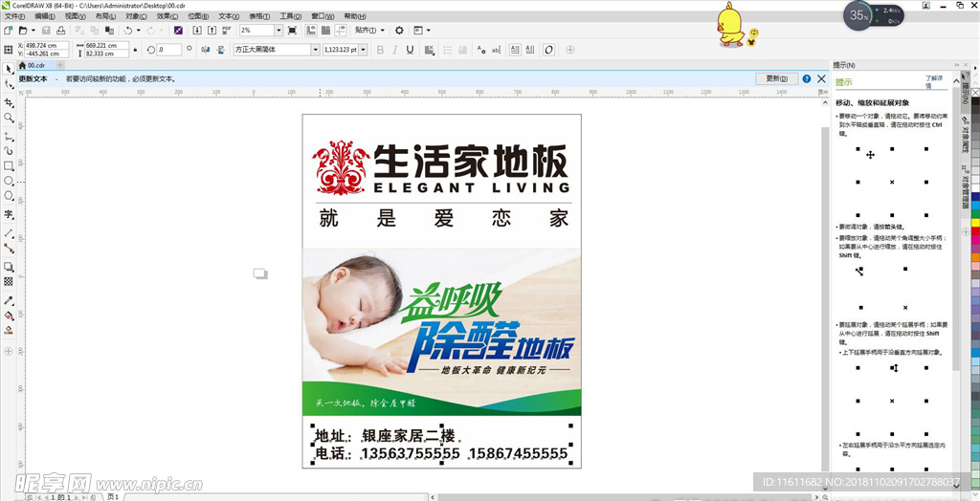Select the Interactive Fill bucket tool
Image resolution: width=980 pixels, height=501 pixels.
point(8,316)
